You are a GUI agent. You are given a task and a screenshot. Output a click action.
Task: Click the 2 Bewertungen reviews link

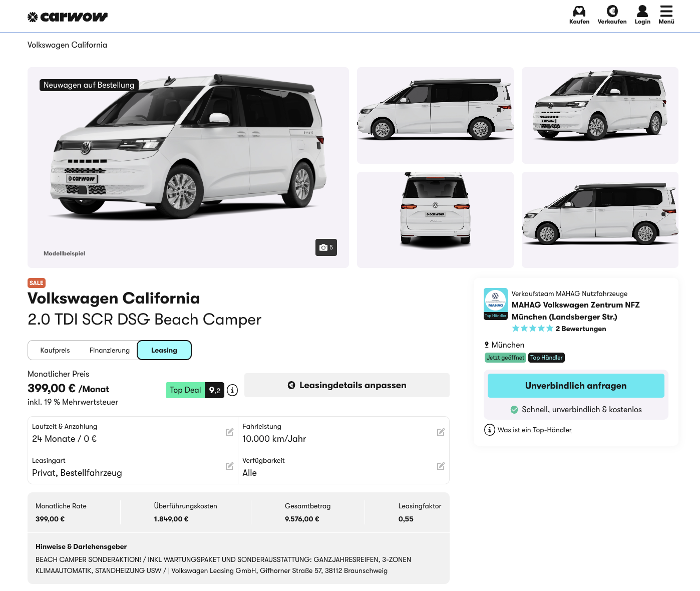click(x=581, y=329)
